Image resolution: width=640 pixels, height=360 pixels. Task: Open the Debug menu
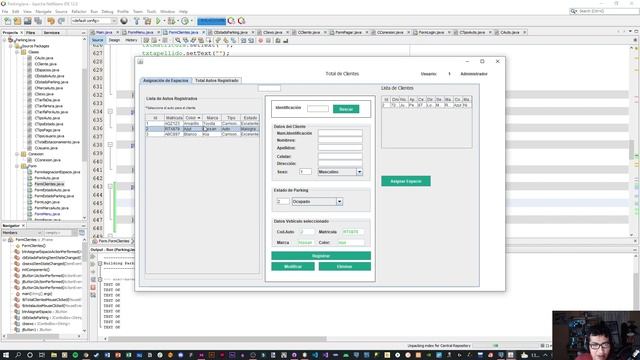click(107, 11)
